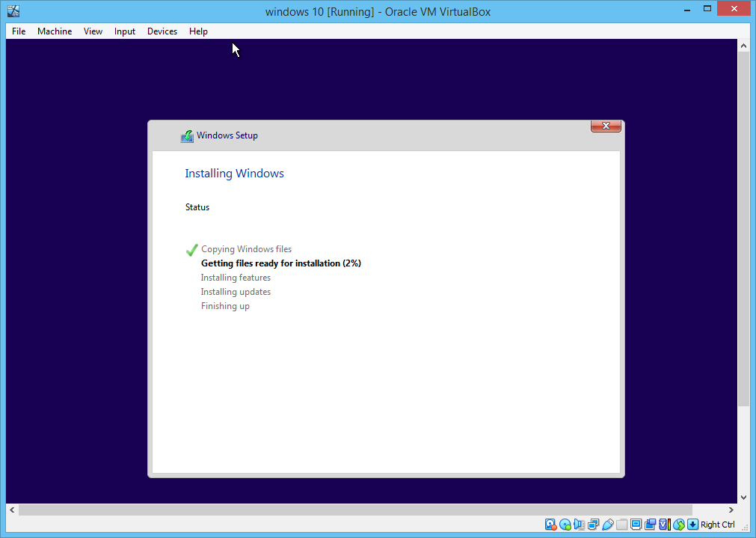Click the mouse integration status icon
The width and height of the screenshot is (756, 538).
[x=679, y=525]
